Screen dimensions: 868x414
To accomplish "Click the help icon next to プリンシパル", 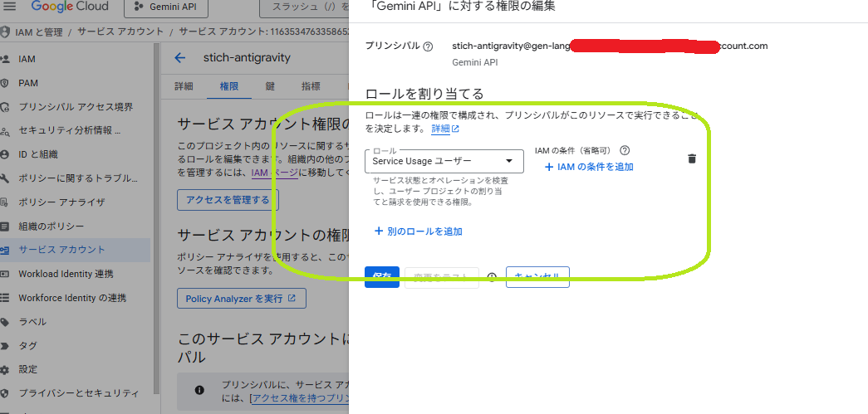I will pos(428,46).
